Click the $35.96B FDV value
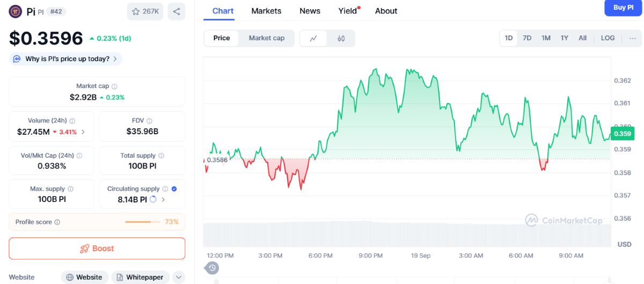This screenshot has height=284, width=644. [x=142, y=132]
